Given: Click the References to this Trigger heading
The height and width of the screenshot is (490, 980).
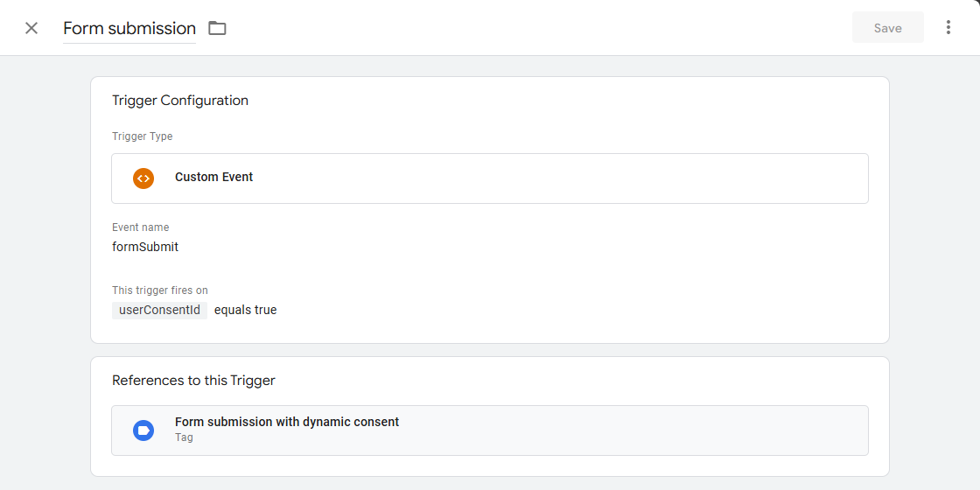Looking at the screenshot, I should click(193, 381).
